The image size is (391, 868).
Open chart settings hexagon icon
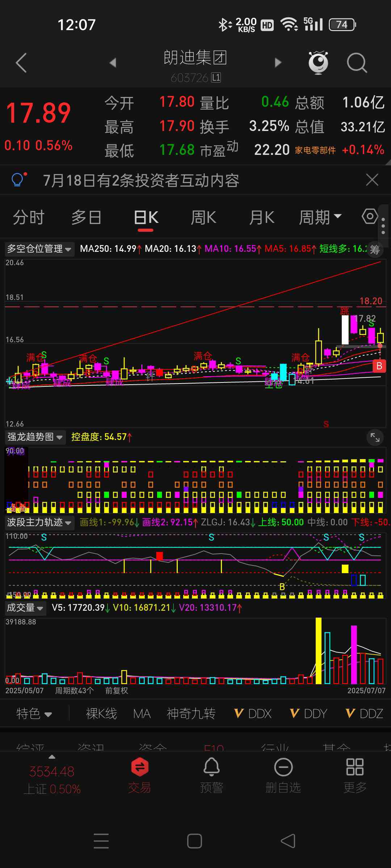tap(370, 217)
